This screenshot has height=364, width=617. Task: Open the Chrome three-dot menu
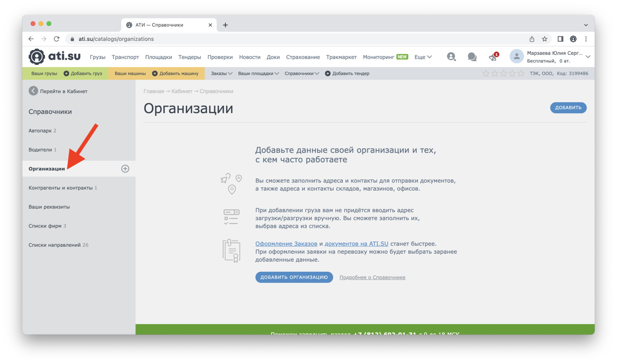coord(586,39)
